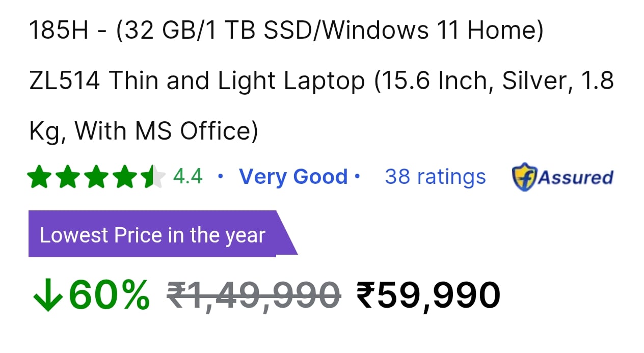This screenshot has width=644, height=353.
Task: Click the green down-arrow discount icon
Action: (x=48, y=295)
